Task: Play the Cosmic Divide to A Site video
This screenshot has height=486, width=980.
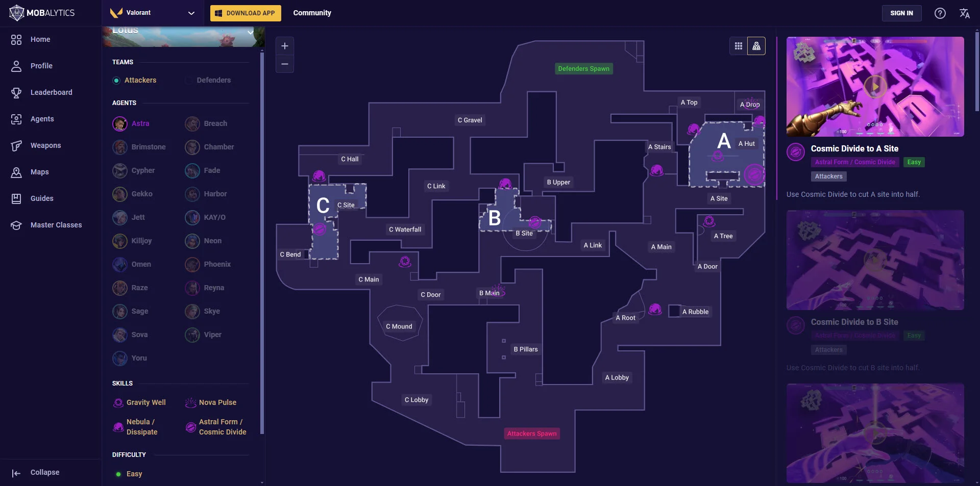Action: tap(875, 86)
